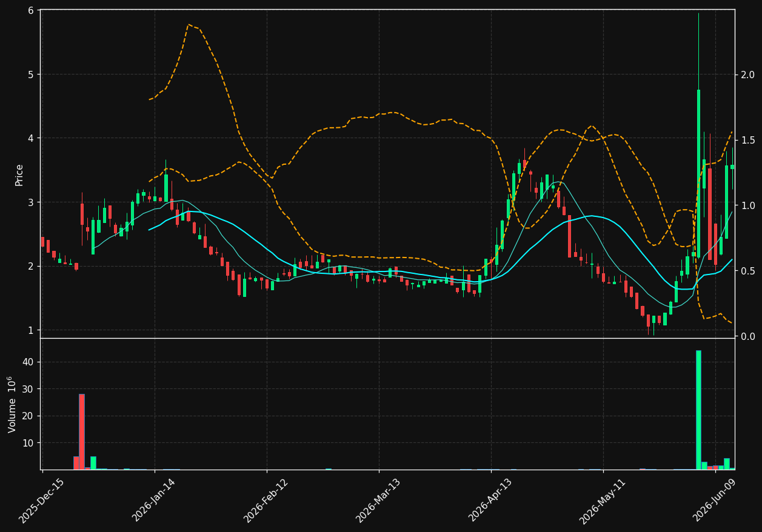
Task: Click volume axis tick label 20
Action: coord(28,416)
